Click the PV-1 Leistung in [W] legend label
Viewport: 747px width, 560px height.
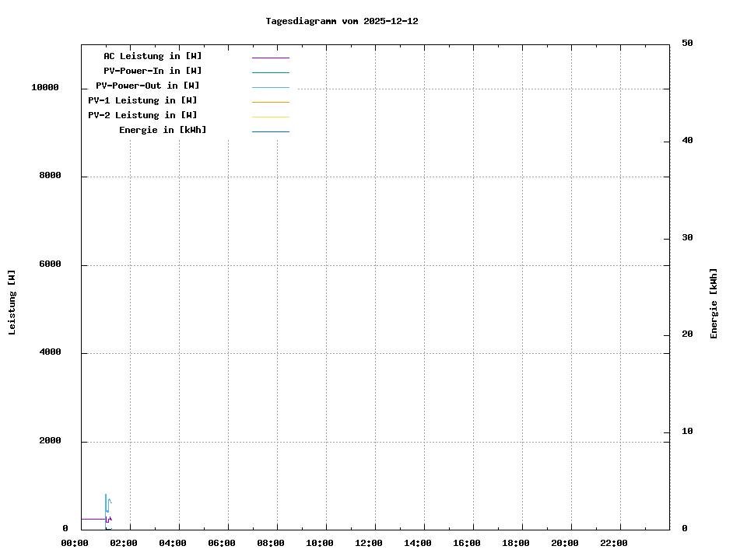click(142, 100)
